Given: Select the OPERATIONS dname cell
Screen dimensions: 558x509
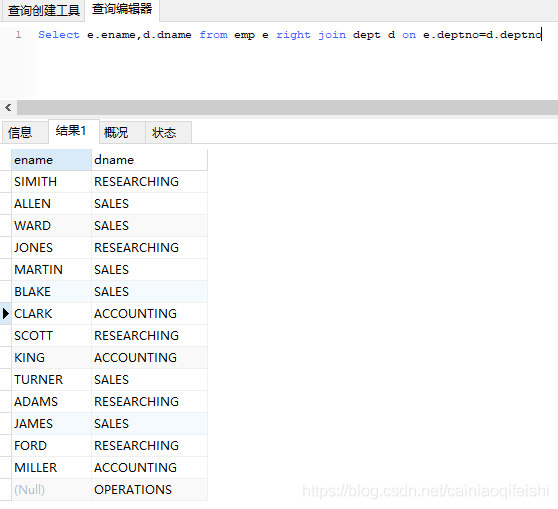Looking at the screenshot, I should pyautogui.click(x=149, y=490).
